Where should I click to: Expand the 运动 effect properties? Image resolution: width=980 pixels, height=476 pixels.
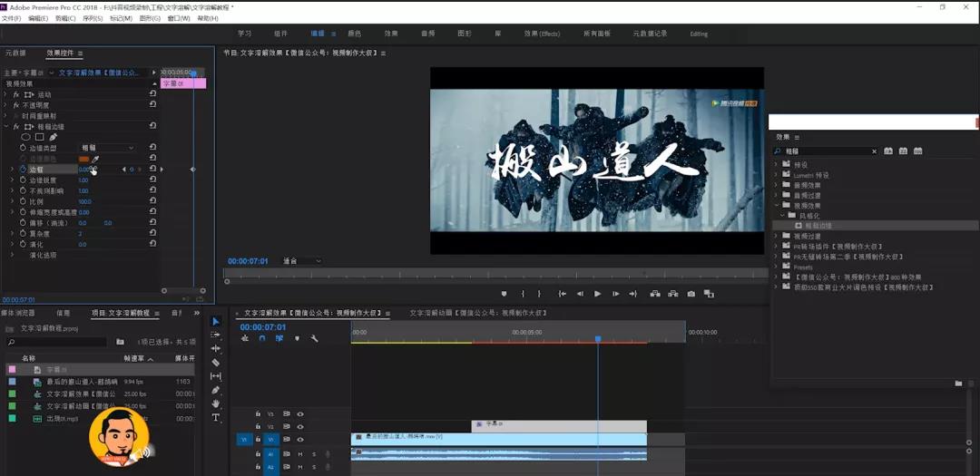(6, 94)
